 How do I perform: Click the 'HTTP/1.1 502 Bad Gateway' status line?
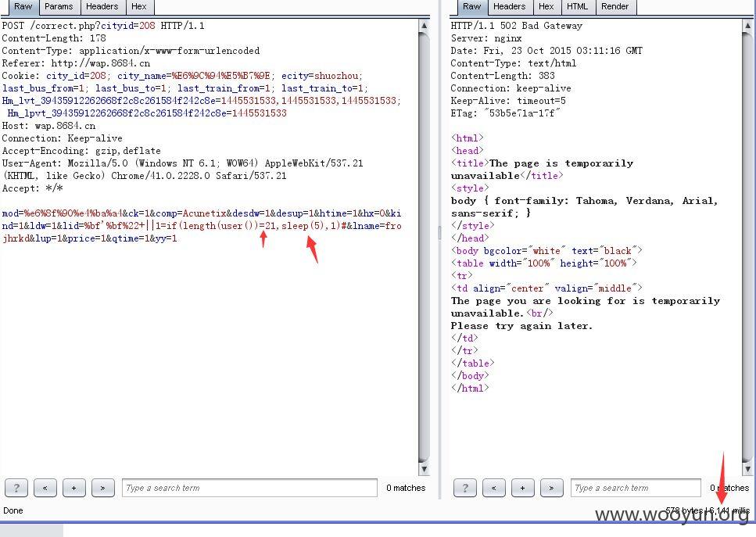[516, 26]
